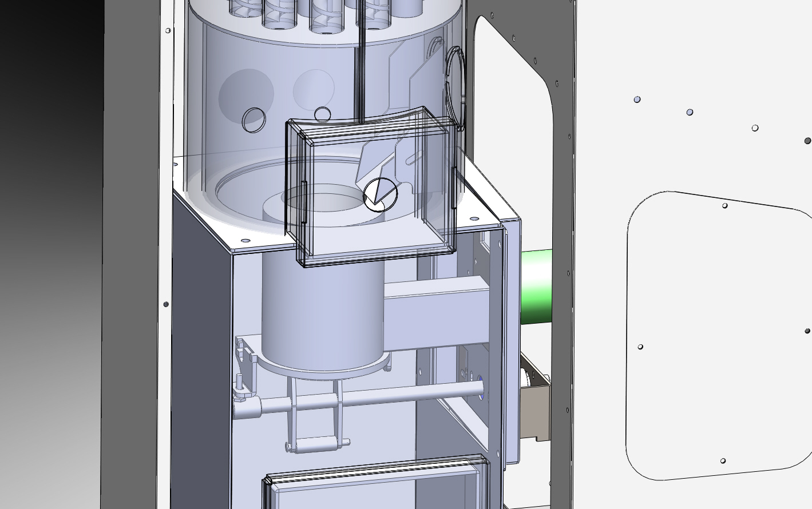Click the thin vertical rod inside the drum

(361, 63)
